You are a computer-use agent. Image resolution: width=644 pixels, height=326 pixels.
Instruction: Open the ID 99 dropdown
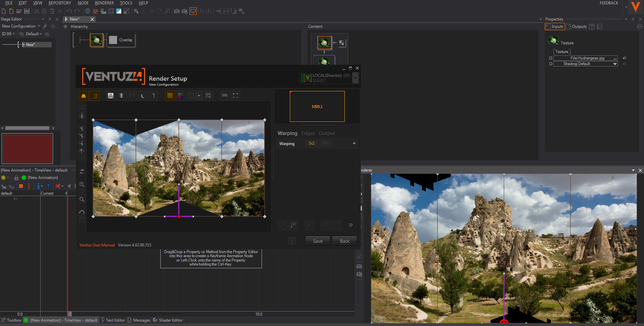coord(14,34)
